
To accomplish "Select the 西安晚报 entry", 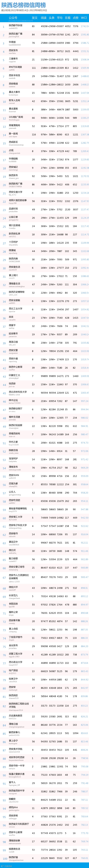I will pos(13,84).
